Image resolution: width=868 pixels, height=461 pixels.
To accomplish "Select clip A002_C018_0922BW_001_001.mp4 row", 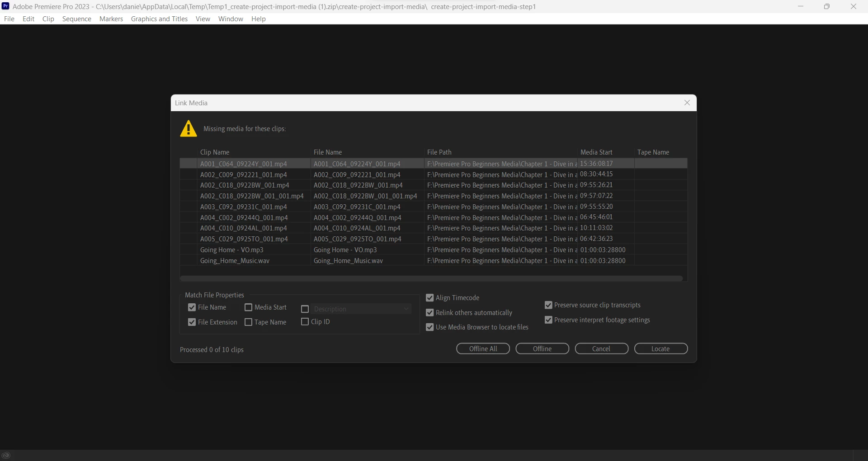I will (434, 196).
